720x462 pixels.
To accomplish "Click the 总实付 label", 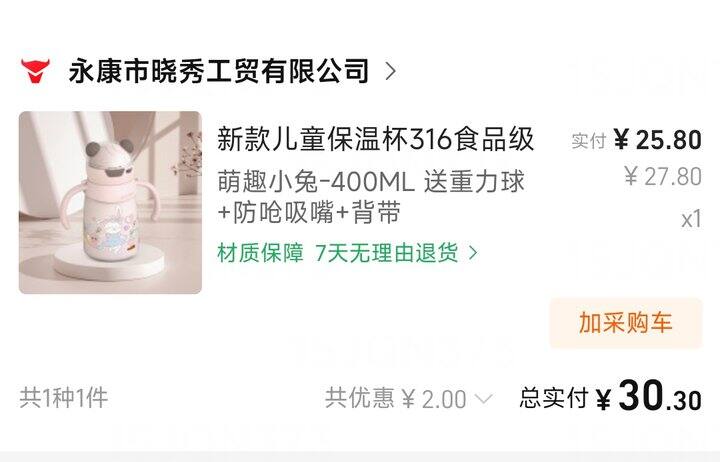I will pos(554,398).
